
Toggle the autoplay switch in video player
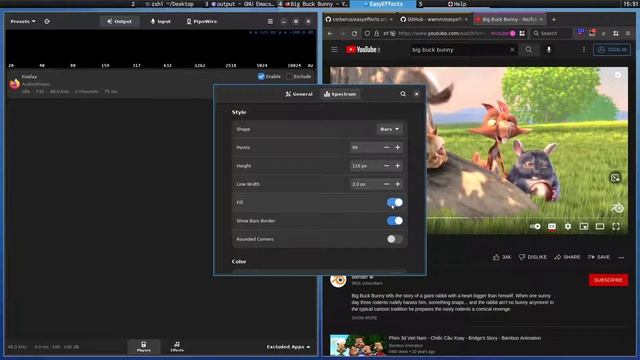point(535,226)
